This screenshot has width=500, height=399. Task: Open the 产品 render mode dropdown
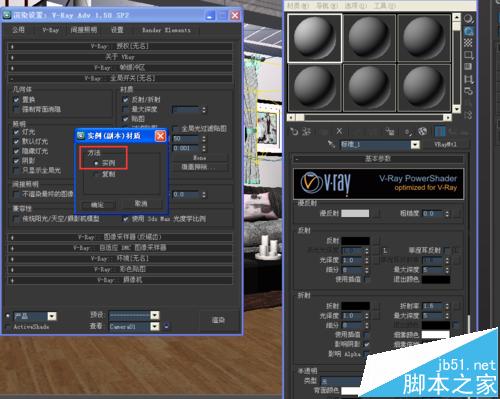tap(52, 316)
